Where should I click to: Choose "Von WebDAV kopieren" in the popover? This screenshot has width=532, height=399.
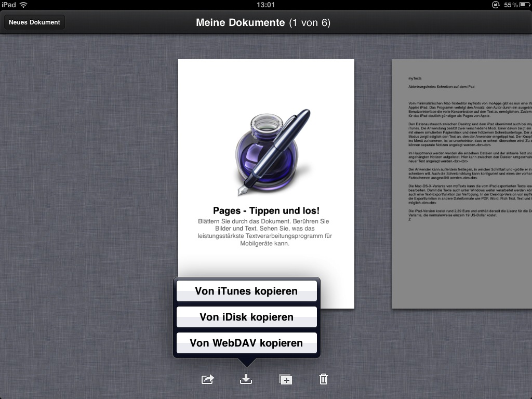click(x=246, y=343)
